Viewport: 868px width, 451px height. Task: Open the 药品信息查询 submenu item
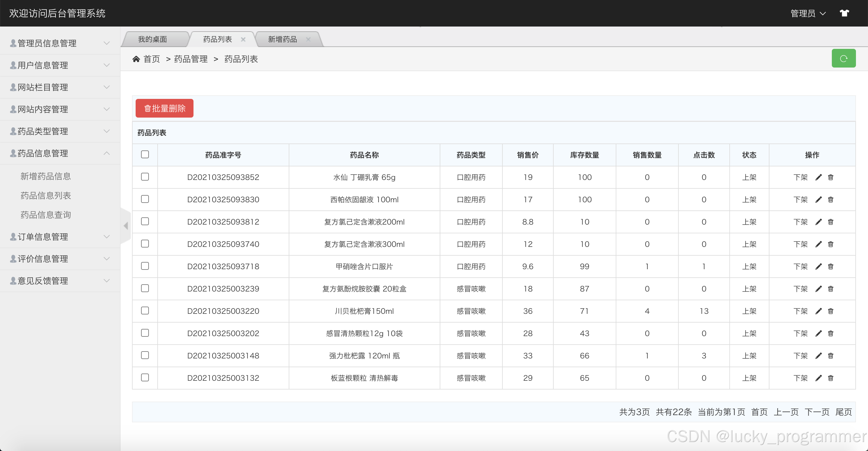pyautogui.click(x=46, y=215)
